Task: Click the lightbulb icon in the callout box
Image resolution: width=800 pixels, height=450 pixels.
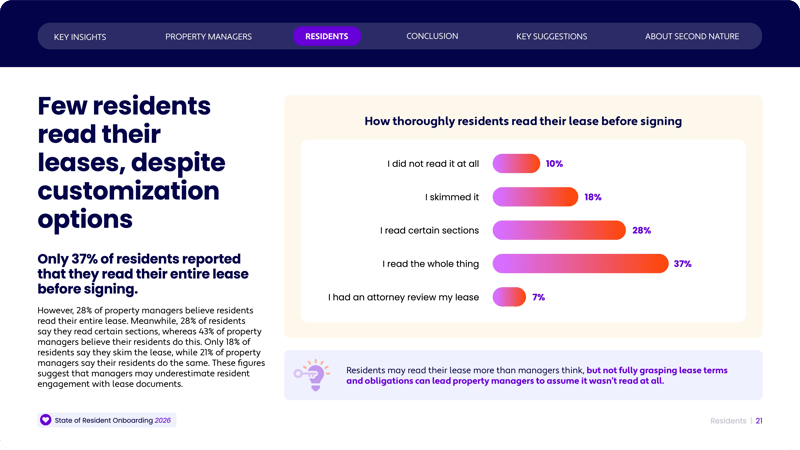Action: coord(314,374)
